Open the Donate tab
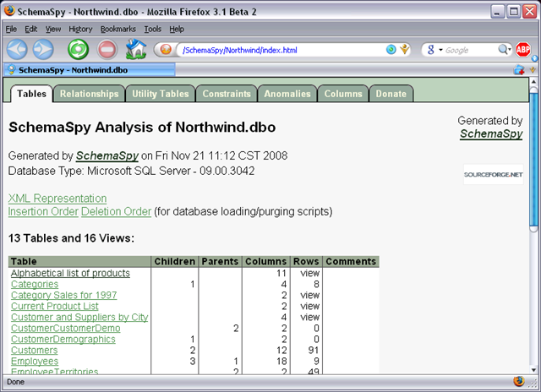The height and width of the screenshot is (392, 541). [x=391, y=94]
